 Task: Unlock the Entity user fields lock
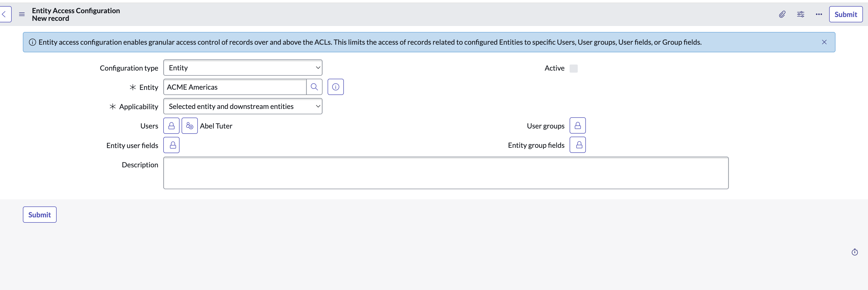pos(171,145)
